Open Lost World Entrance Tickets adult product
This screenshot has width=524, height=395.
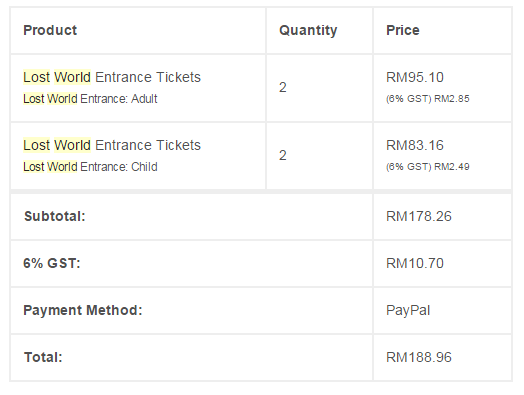(112, 77)
